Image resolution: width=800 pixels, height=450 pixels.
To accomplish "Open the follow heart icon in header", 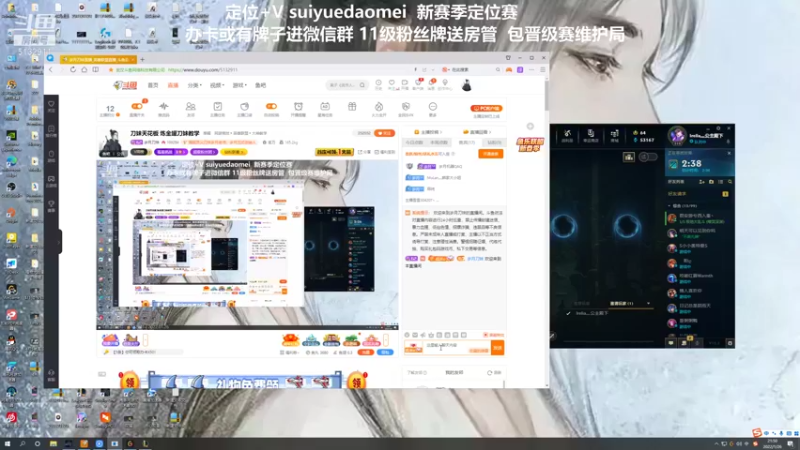I will tap(392, 83).
